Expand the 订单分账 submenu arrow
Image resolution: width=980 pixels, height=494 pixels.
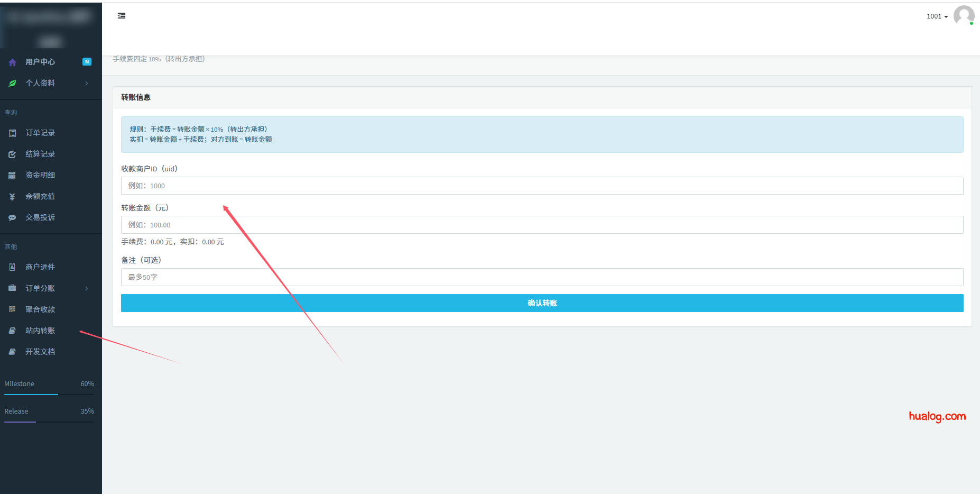click(87, 289)
